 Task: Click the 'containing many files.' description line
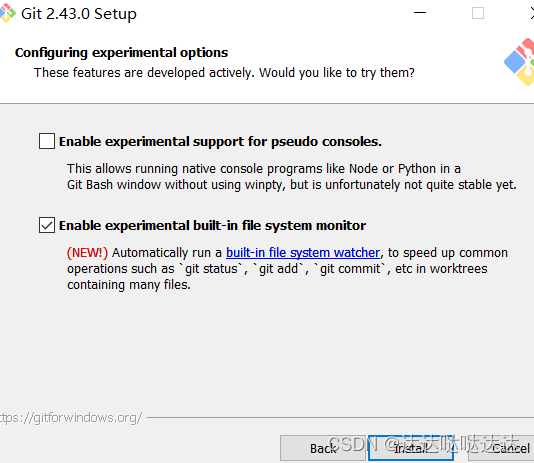coord(129,285)
